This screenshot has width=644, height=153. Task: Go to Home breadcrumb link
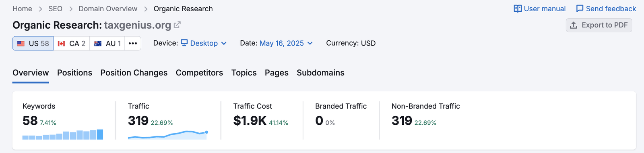tap(22, 9)
